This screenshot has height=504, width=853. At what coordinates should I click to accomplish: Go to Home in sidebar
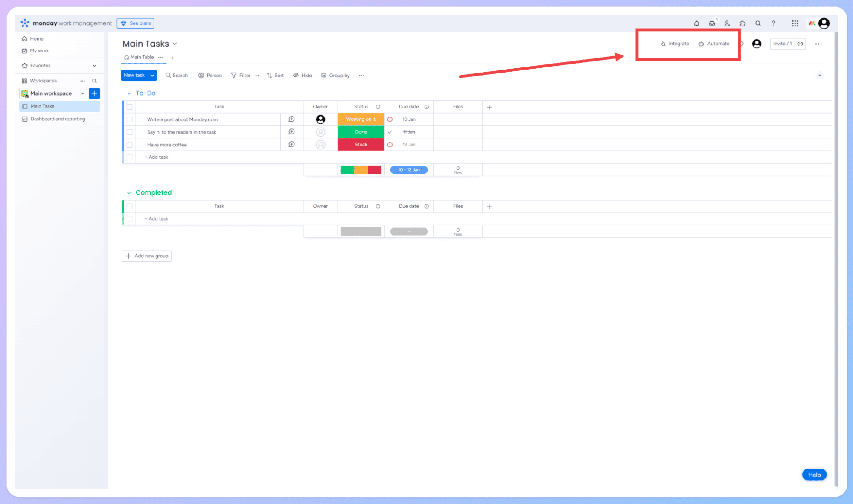33,38
